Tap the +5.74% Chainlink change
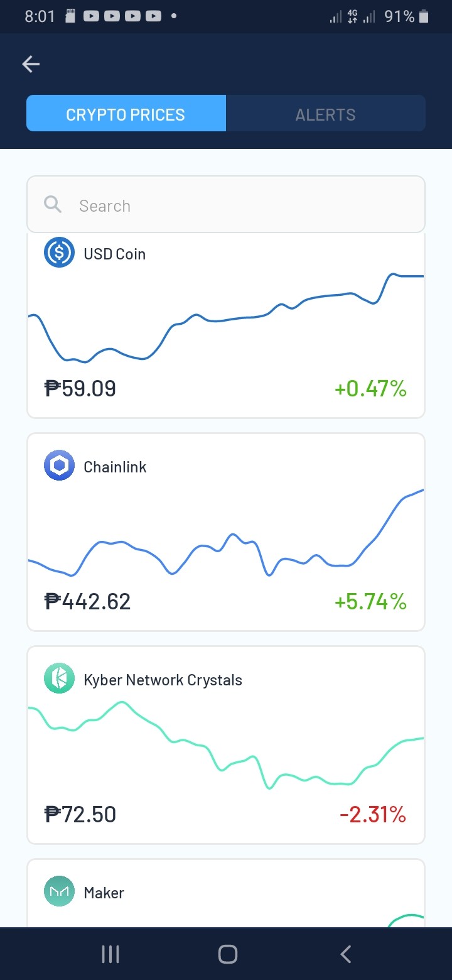452x980 pixels. point(370,602)
